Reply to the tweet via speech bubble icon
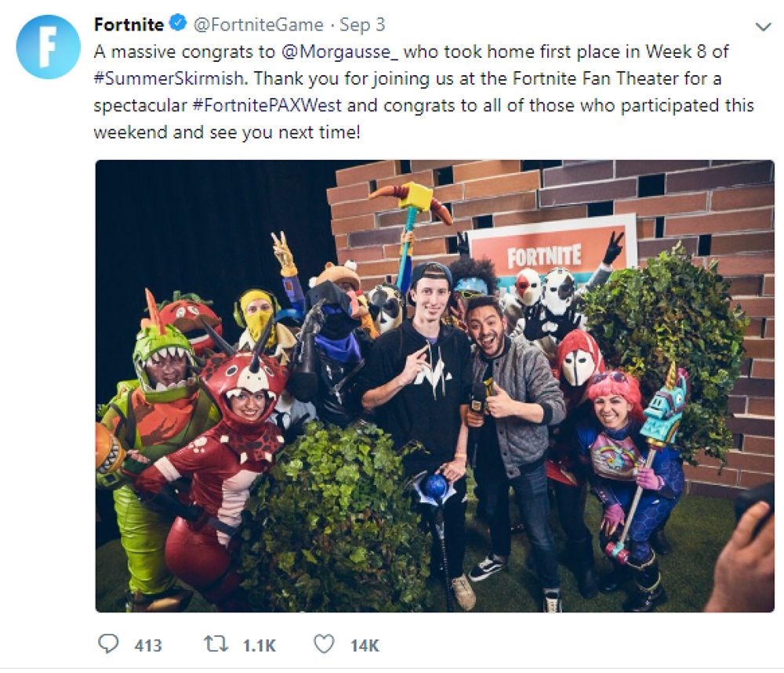The image size is (784, 673). 108,644
